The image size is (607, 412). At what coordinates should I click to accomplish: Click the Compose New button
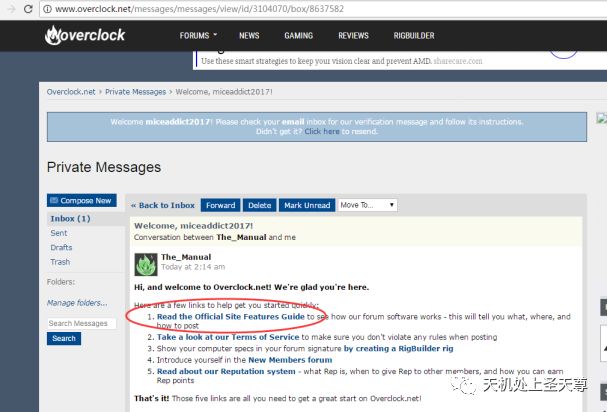click(x=82, y=201)
